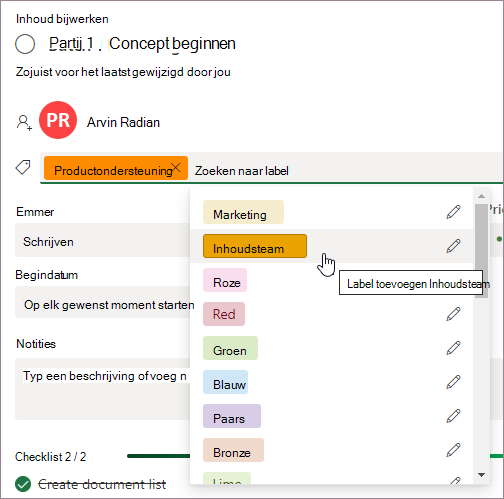Open the Emmer dropdown showing Schrijven
The width and height of the screenshot is (504, 499).
pyautogui.click(x=102, y=241)
